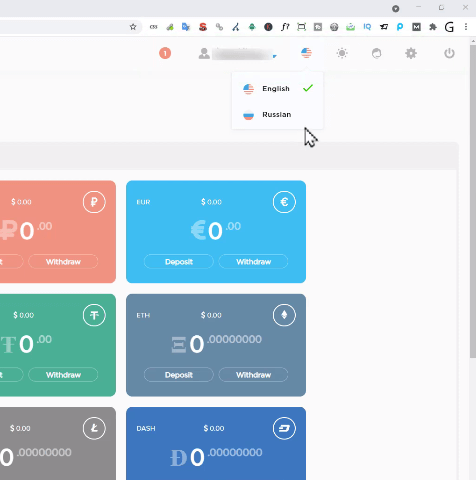Open the IQ extension
The width and height of the screenshot is (476, 480).
point(367,27)
